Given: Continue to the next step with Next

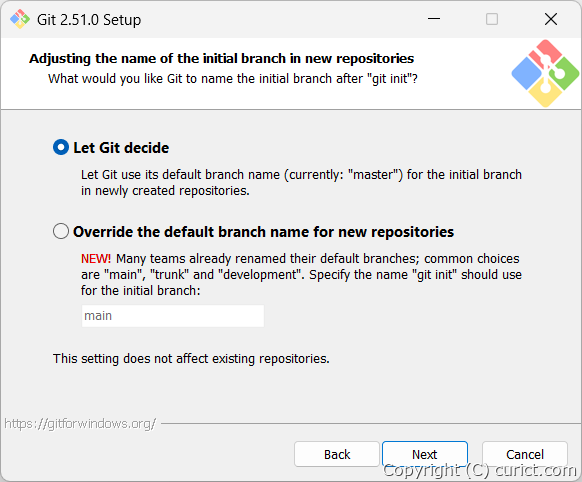Looking at the screenshot, I should click(x=425, y=454).
